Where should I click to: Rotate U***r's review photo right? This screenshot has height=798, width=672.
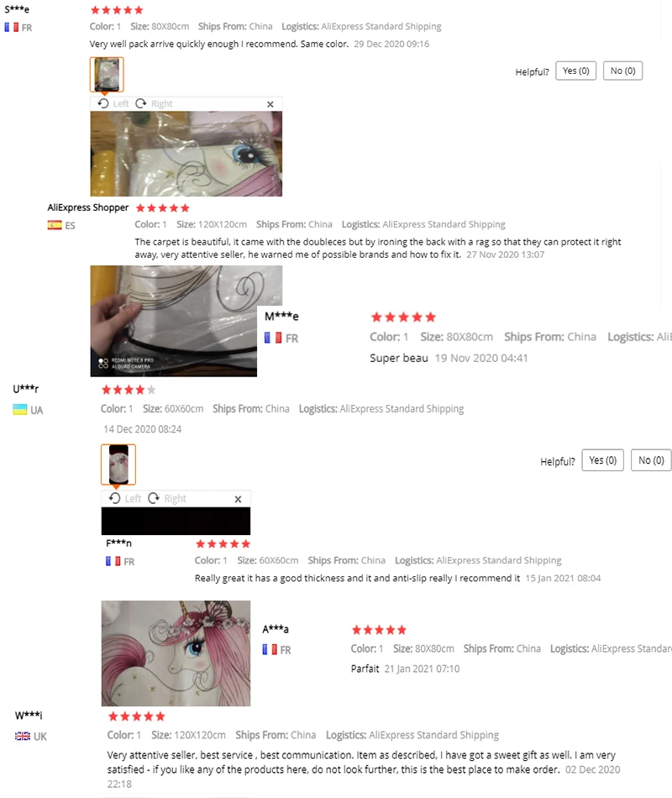click(167, 498)
